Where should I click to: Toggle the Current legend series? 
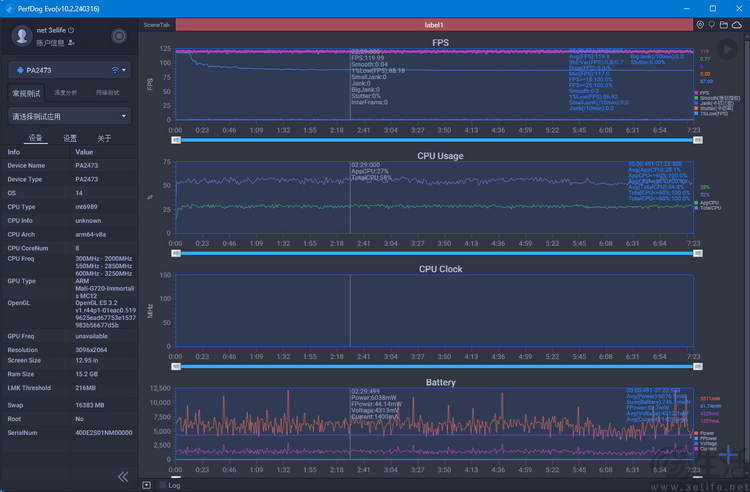click(706, 449)
